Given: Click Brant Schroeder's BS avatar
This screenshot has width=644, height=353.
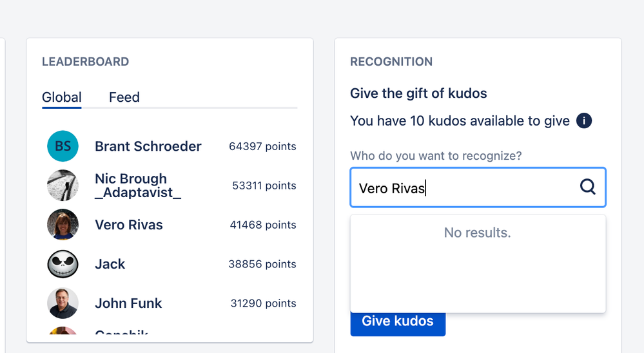Looking at the screenshot, I should coord(63,146).
